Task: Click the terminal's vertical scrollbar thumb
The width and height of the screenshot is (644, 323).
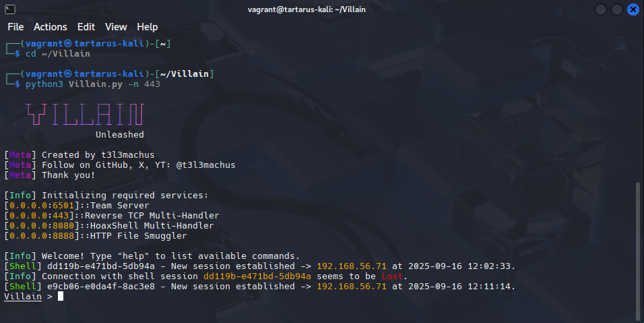Action: pyautogui.click(x=639, y=249)
